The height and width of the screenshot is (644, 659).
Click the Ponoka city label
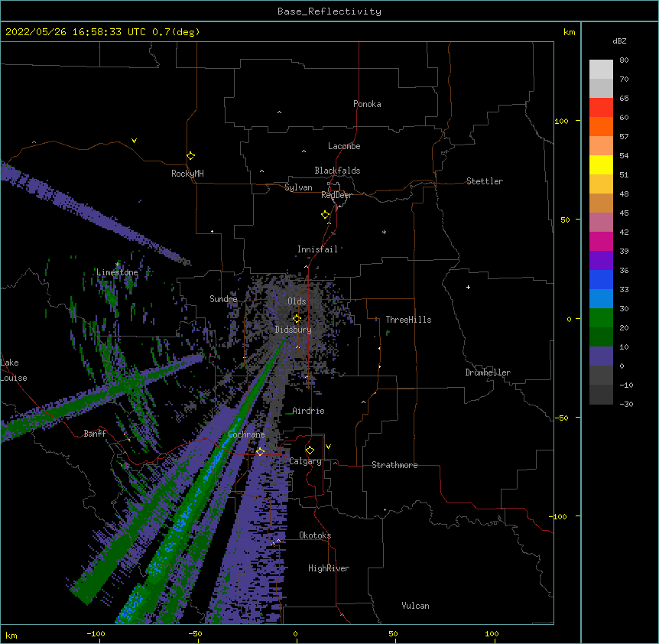(367, 104)
